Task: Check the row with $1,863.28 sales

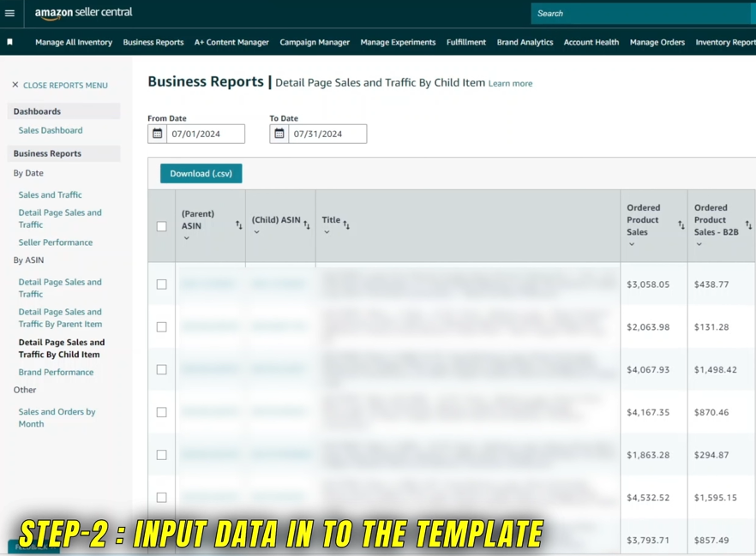Action: pos(161,455)
